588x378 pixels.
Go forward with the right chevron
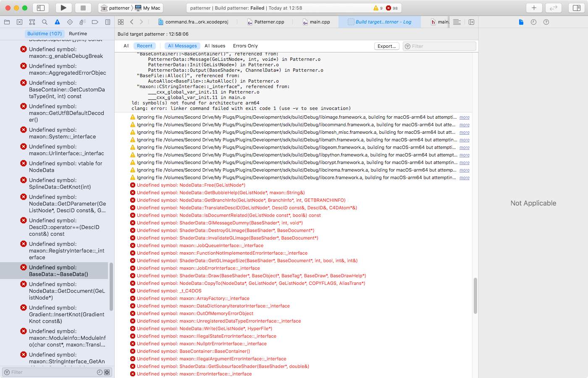click(x=141, y=22)
